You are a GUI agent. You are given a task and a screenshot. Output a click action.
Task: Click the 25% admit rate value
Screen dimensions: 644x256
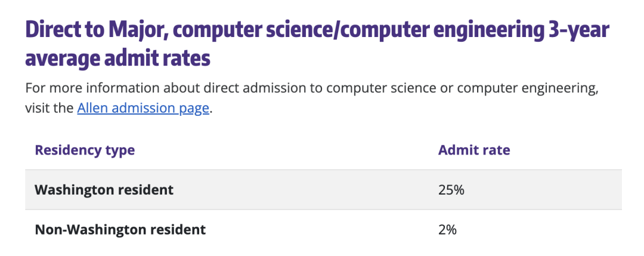pos(451,190)
